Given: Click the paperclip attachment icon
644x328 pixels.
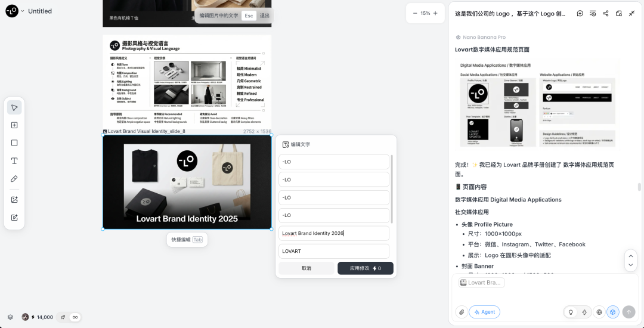Looking at the screenshot, I should point(461,312).
